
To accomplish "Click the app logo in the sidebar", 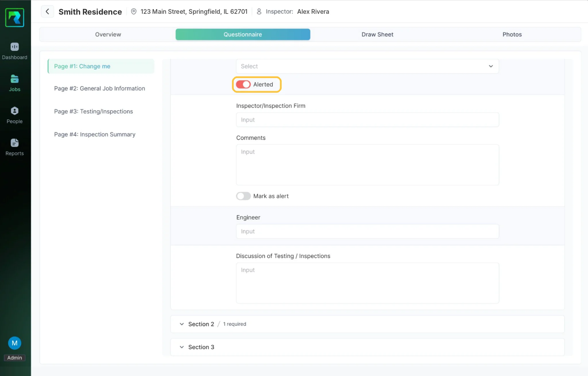I will 15,18.
